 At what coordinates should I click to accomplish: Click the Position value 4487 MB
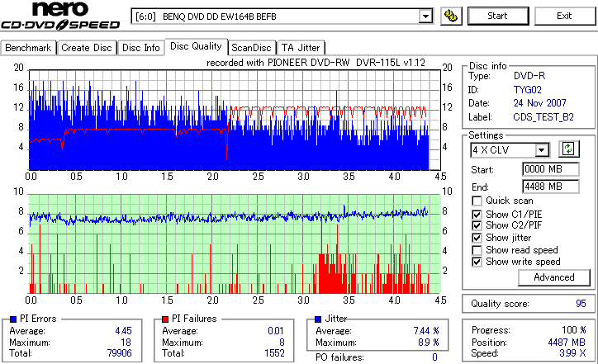(567, 343)
